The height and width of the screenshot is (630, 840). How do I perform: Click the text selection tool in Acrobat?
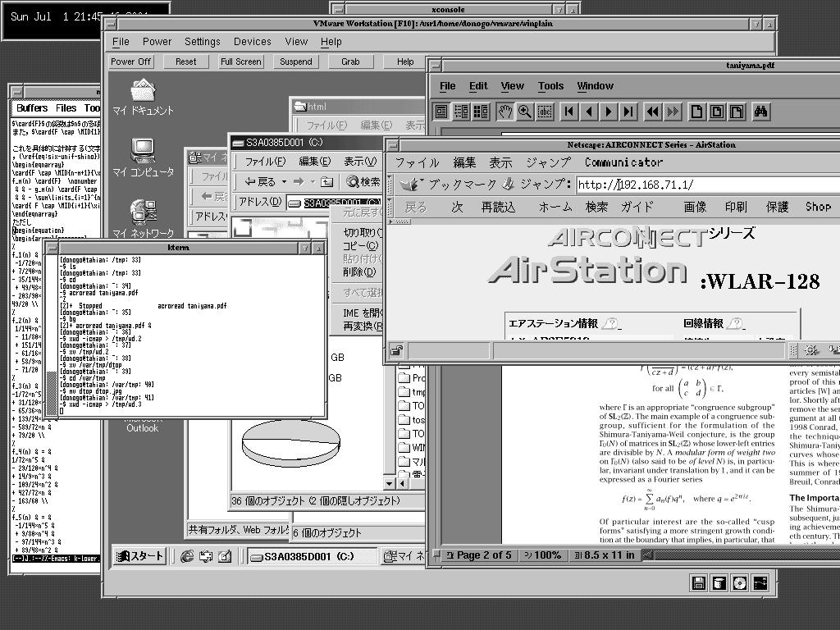[x=544, y=112]
